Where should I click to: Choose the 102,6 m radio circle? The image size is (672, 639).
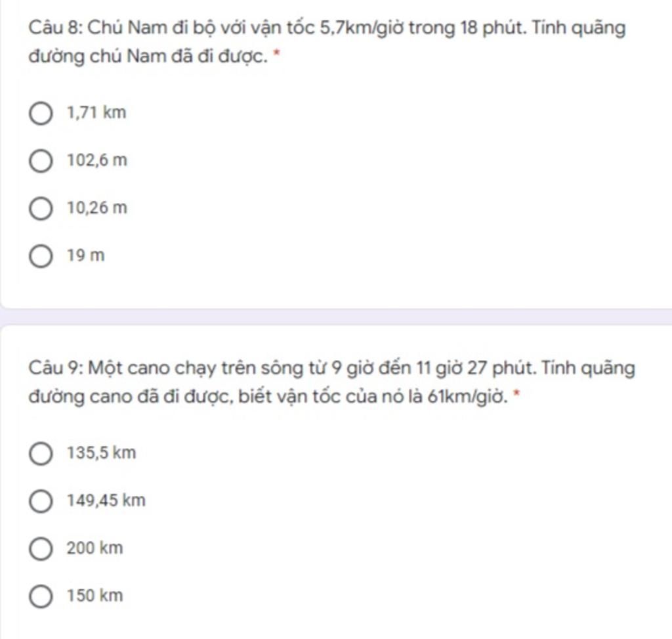point(41,161)
